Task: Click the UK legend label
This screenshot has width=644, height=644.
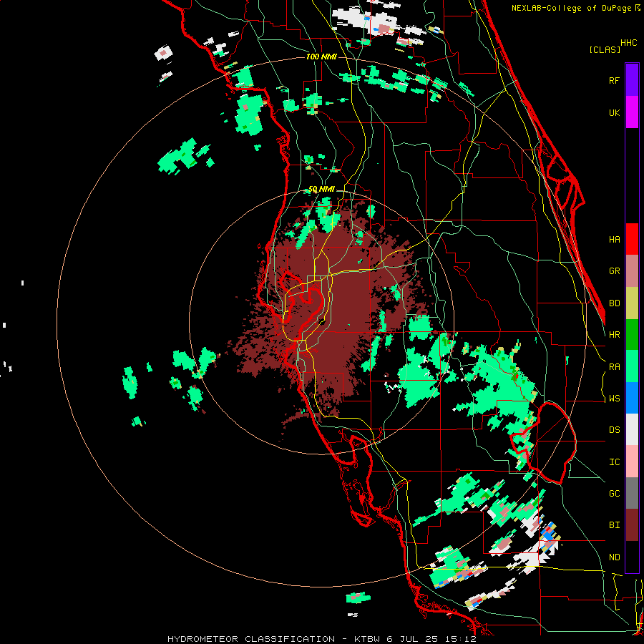Action: [x=614, y=112]
